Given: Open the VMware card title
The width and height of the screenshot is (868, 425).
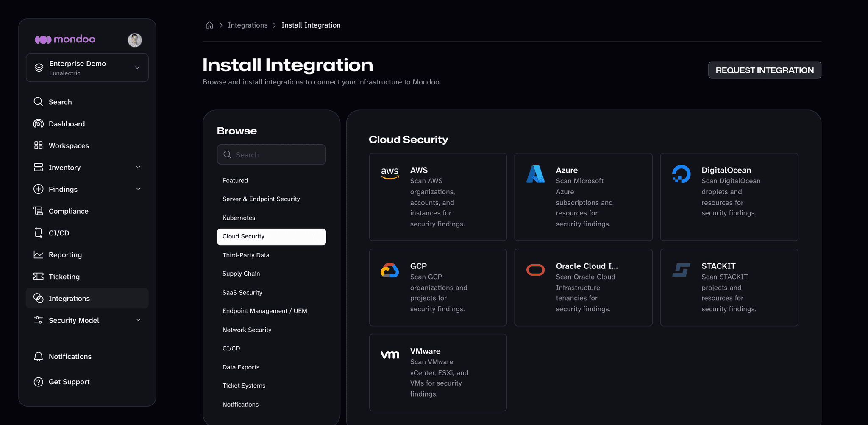Looking at the screenshot, I should (x=425, y=351).
